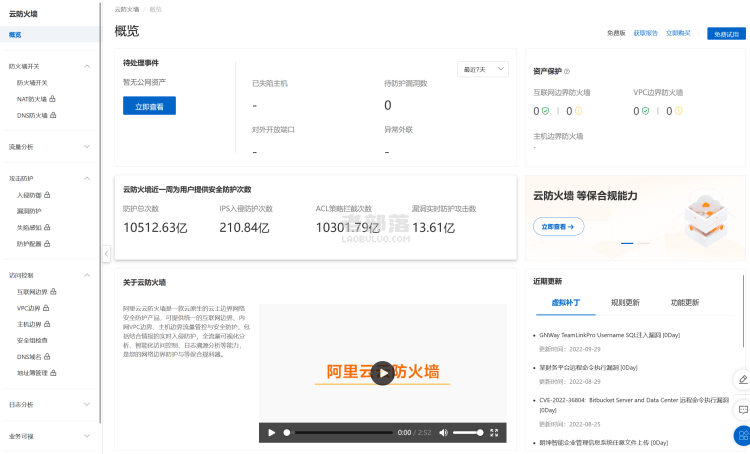Expand the 业务可视 sidebar group
Image resolution: width=750 pixels, height=454 pixels.
coord(87,436)
